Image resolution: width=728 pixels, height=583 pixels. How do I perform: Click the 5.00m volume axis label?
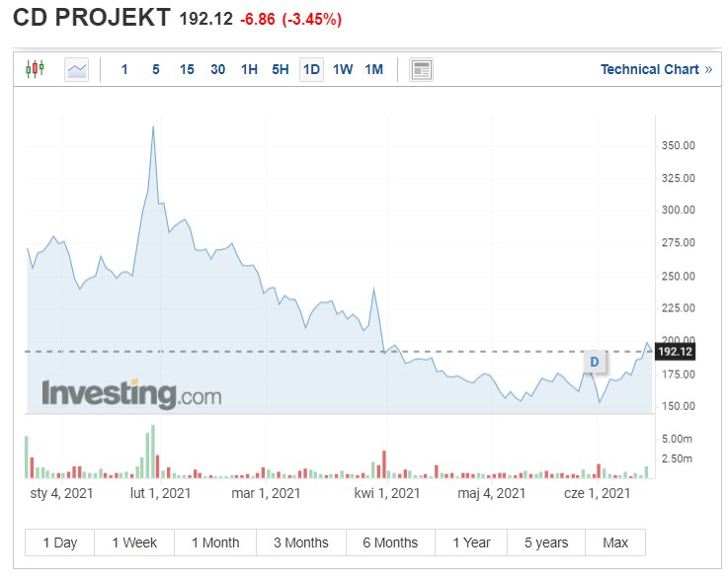pos(677,439)
